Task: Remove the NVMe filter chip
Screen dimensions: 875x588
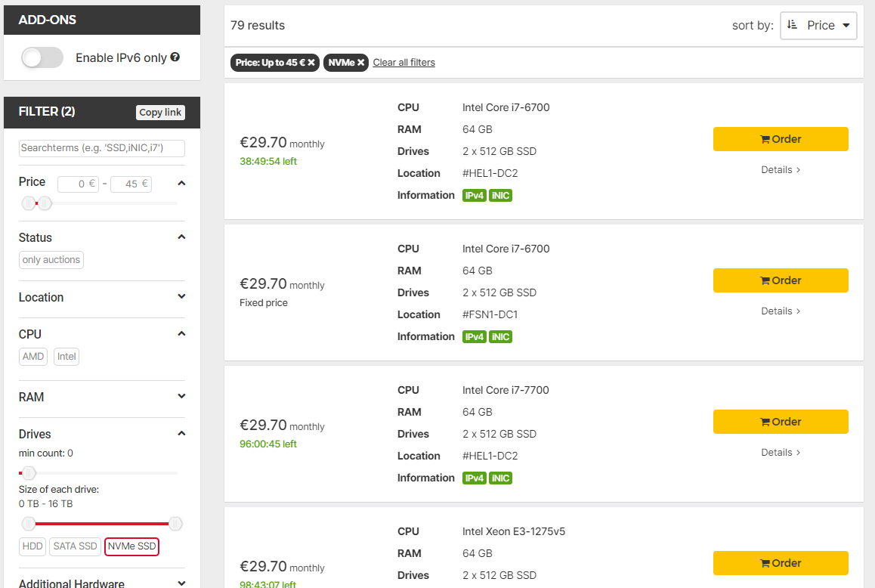Action: 360,63
